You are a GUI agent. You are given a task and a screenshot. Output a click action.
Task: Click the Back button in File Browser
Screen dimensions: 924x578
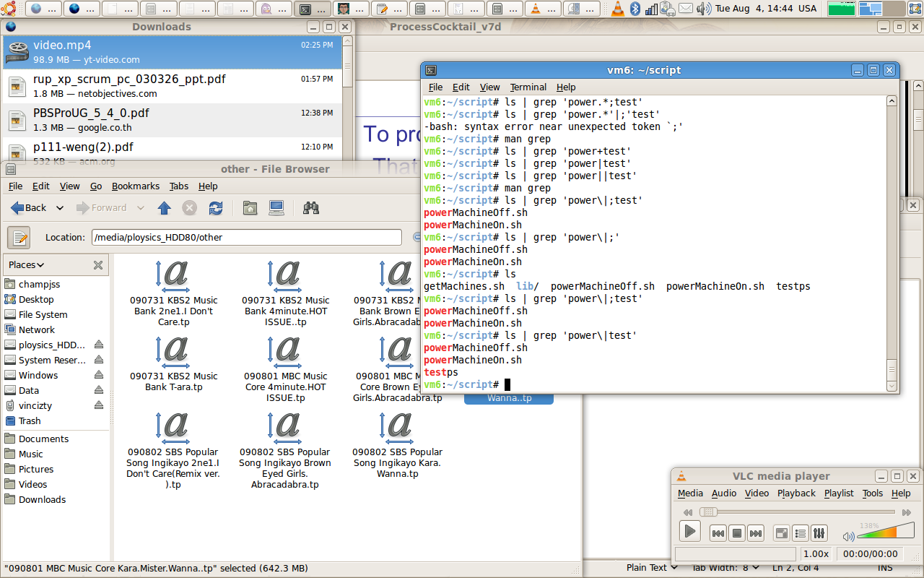point(28,208)
